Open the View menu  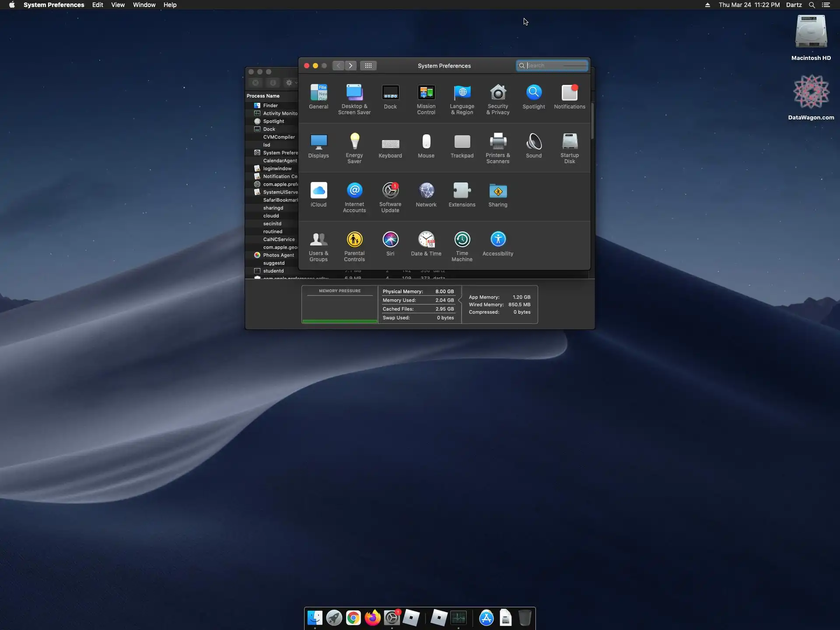pyautogui.click(x=118, y=5)
